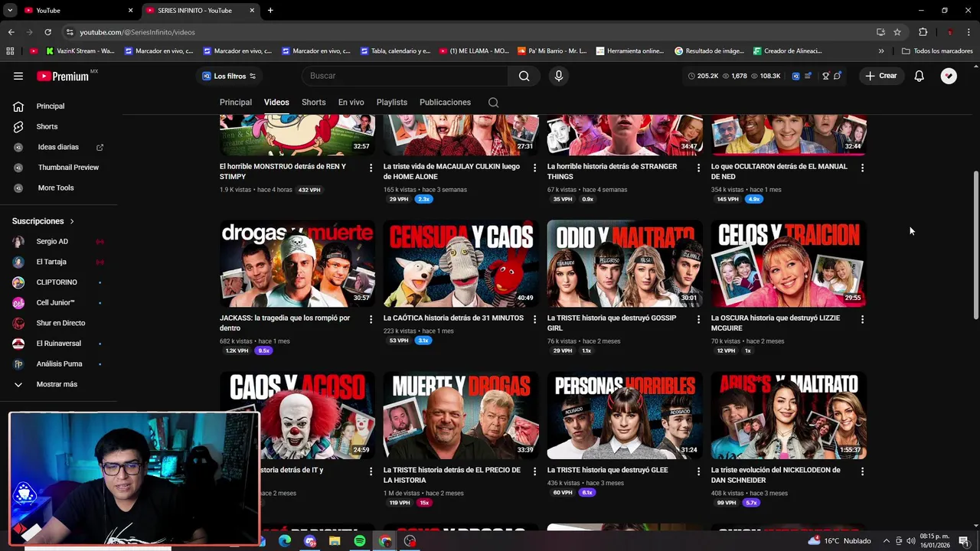Open the vidIQ list menu icon
The width and height of the screenshot is (980, 551).
pyautogui.click(x=807, y=76)
